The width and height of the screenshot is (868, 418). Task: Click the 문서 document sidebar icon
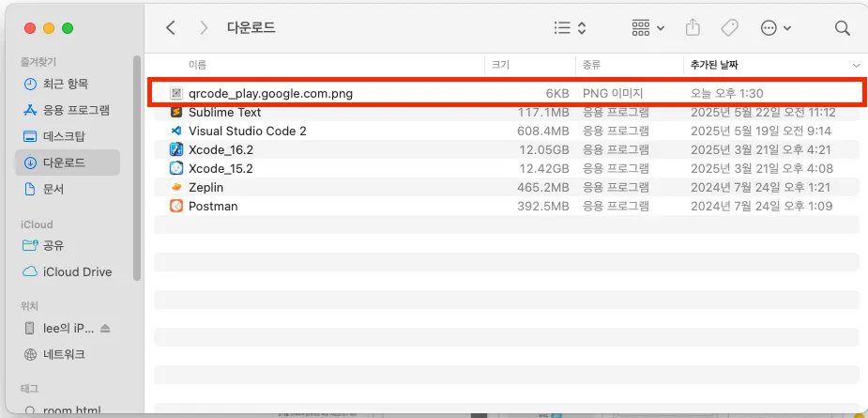[x=29, y=189]
